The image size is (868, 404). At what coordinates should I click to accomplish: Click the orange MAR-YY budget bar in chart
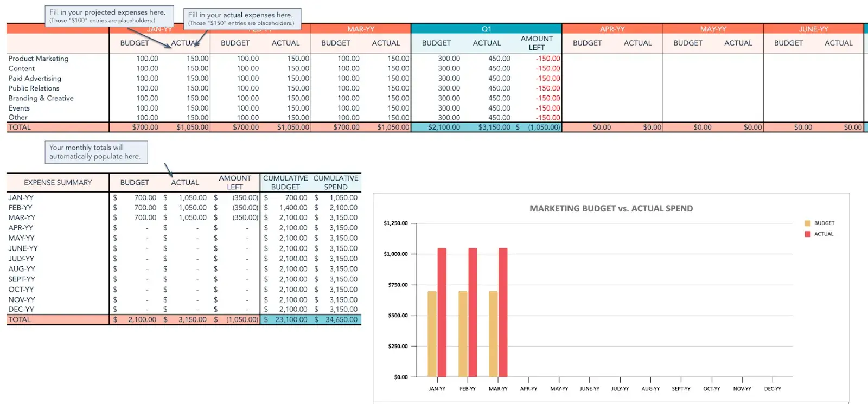click(493, 334)
